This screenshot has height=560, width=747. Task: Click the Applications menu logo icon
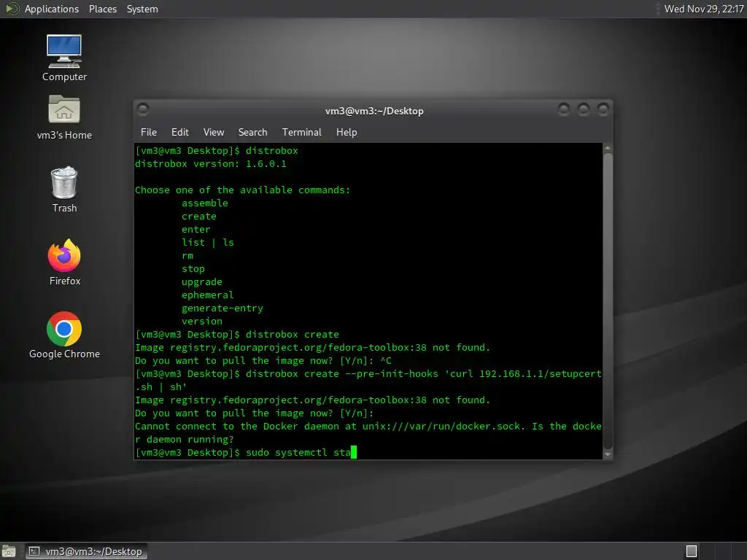pyautogui.click(x=12, y=9)
